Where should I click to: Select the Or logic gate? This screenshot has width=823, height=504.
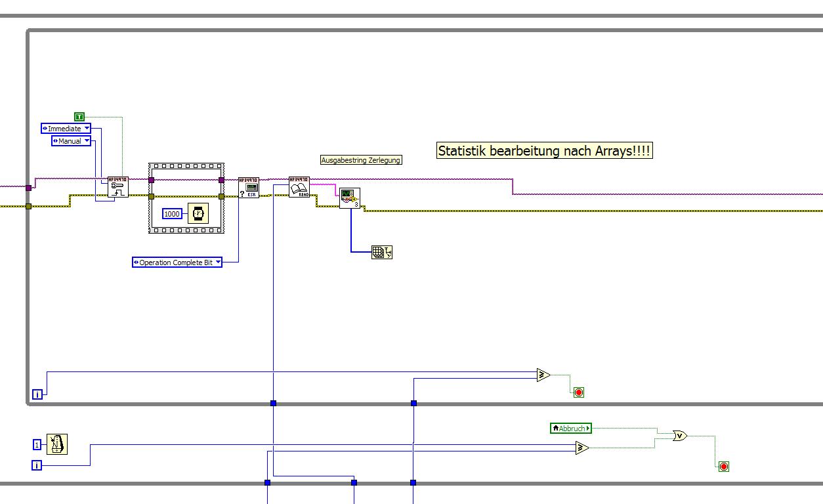click(681, 436)
